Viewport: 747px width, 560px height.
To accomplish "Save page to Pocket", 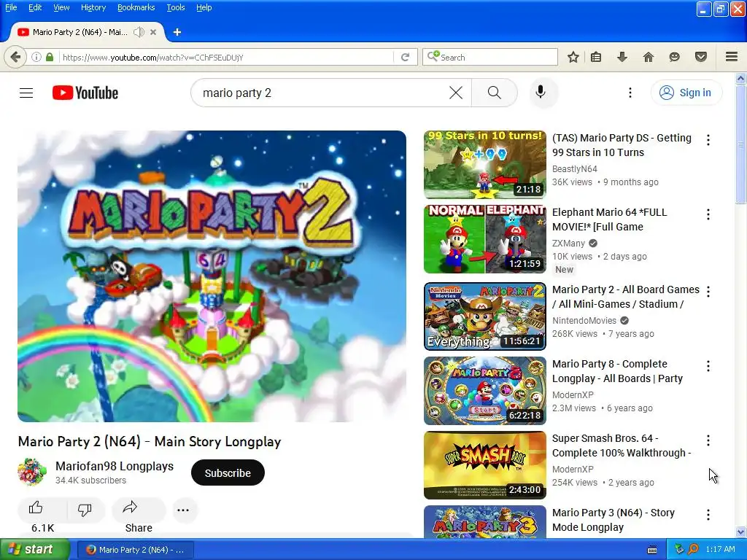I will pos(701,57).
